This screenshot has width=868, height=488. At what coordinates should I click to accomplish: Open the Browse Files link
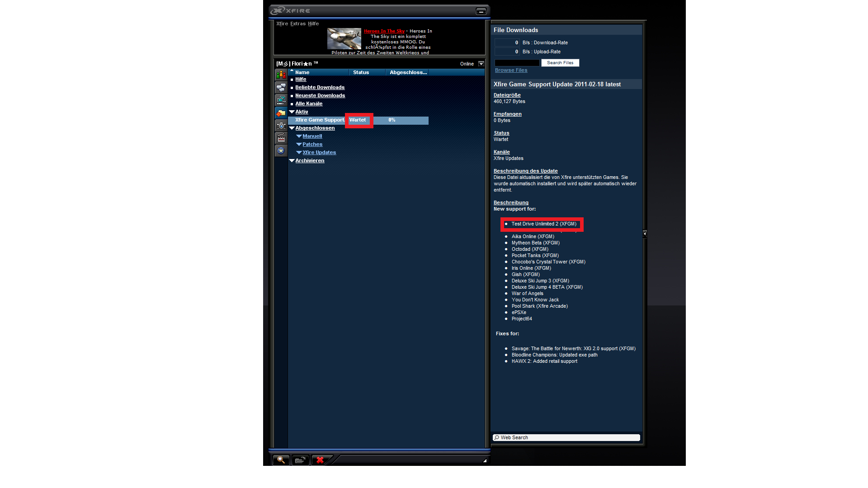pyautogui.click(x=511, y=70)
